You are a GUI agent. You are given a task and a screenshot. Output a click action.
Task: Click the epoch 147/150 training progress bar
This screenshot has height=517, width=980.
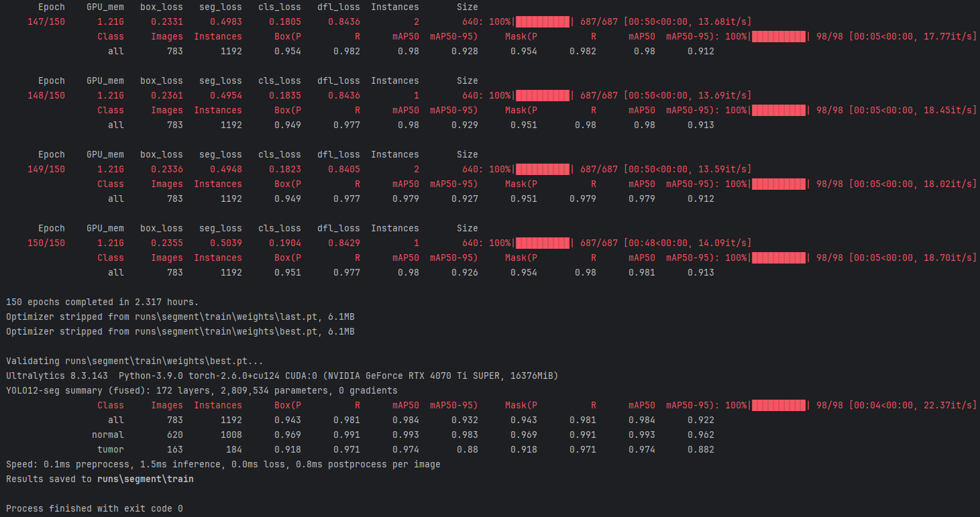tap(543, 22)
